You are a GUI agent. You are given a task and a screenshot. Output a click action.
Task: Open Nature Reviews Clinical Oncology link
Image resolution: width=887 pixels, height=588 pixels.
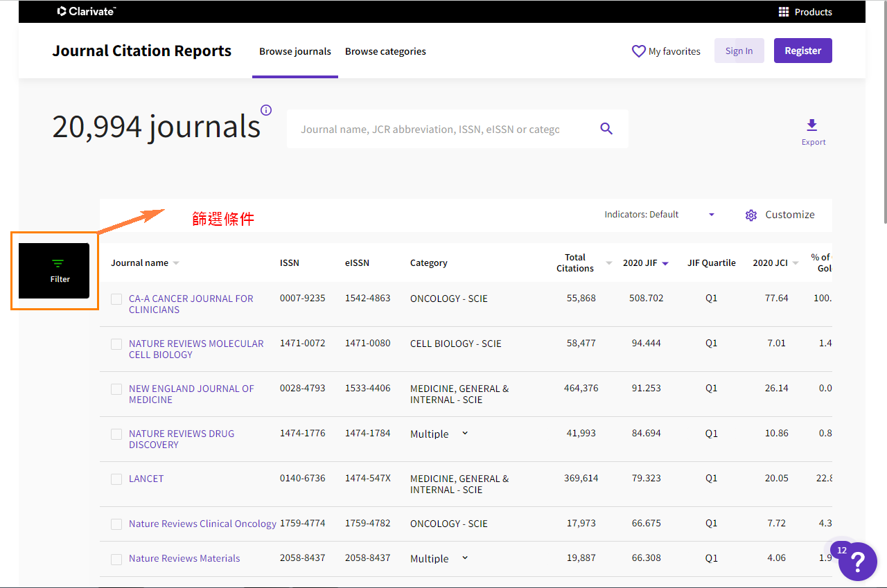click(202, 524)
